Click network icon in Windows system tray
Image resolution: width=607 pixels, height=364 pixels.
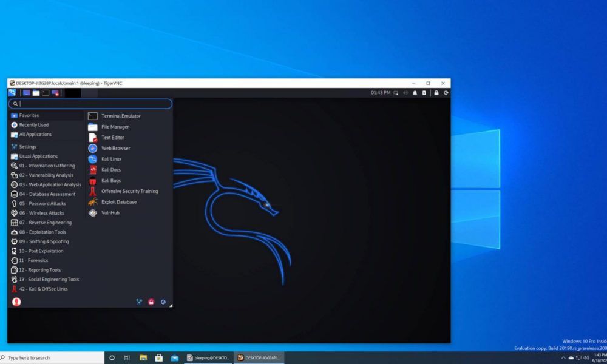pos(578,358)
